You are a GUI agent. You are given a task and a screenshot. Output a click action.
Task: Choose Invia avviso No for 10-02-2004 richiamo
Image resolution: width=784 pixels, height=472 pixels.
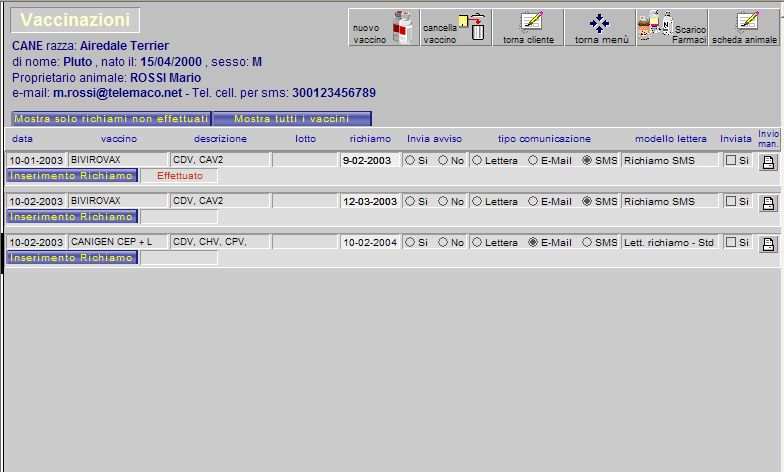443,242
